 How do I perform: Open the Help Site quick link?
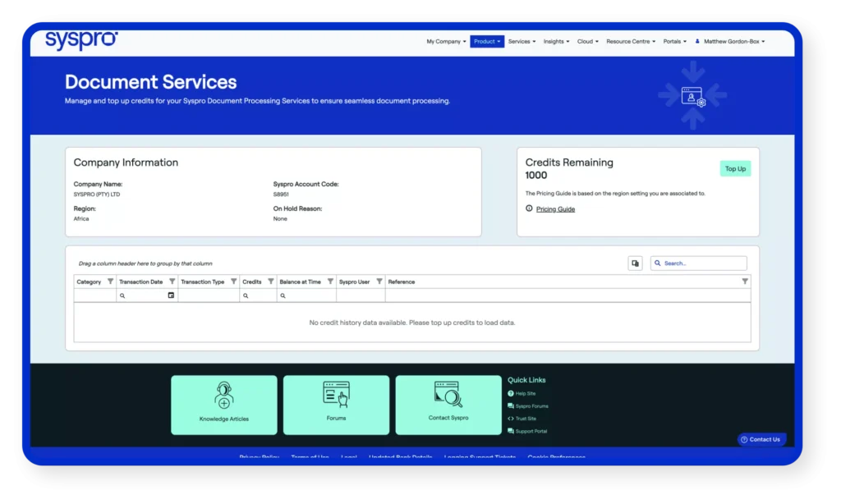[526, 393]
